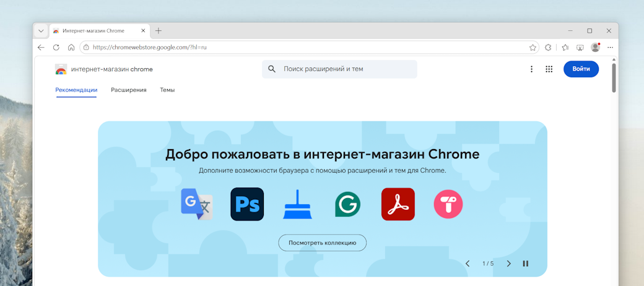Open browser settings and more menu
The height and width of the screenshot is (286, 644).
pos(610,47)
